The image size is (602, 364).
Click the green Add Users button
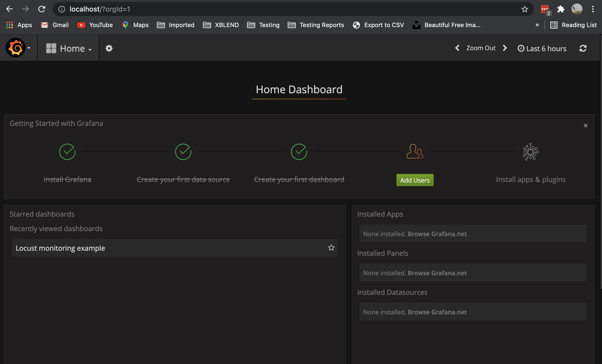[415, 180]
